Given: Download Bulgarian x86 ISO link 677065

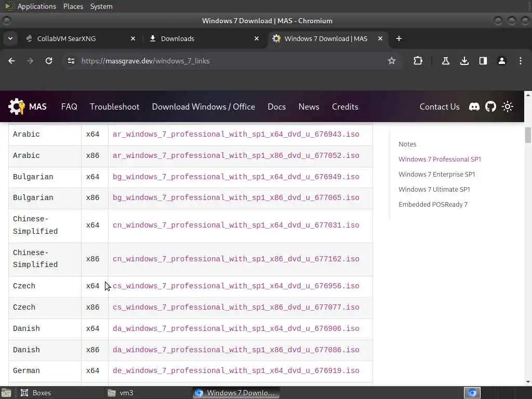Looking at the screenshot, I should click(236, 198).
